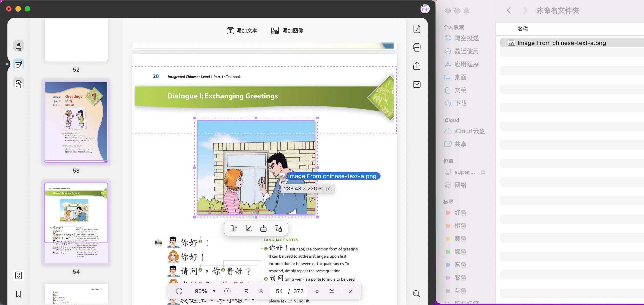Click the Dialogue I: Exchanging Greetings heading

click(x=223, y=96)
